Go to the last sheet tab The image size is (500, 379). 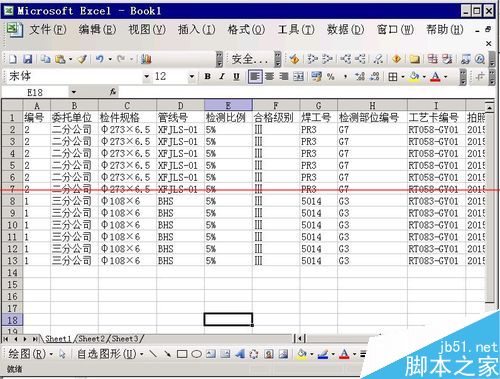[x=35, y=339]
